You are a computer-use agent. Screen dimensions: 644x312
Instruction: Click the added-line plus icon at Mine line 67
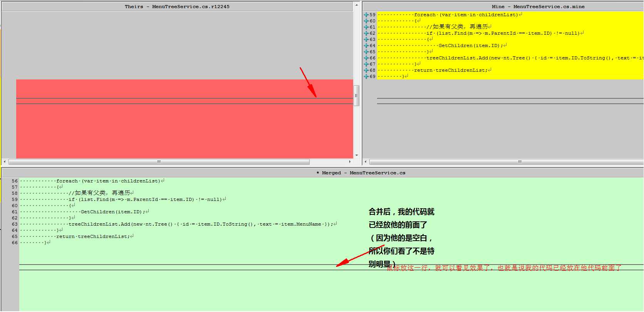366,64
